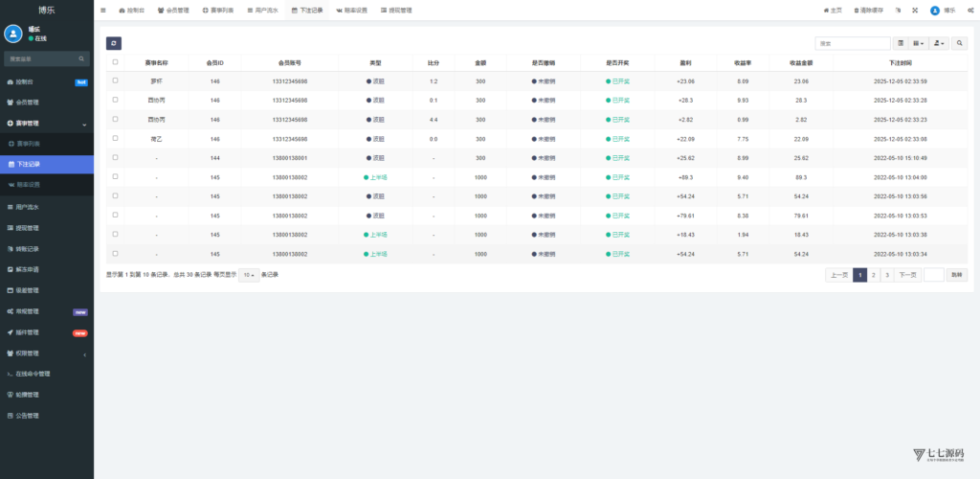Click the 下一页 next page button
This screenshot has height=479, width=980.
[x=907, y=275]
